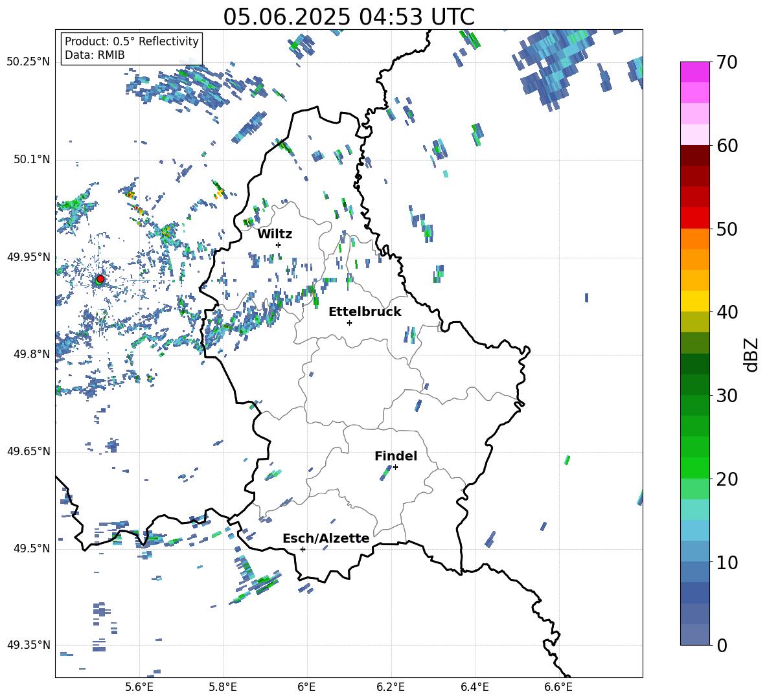Viewport: 767px width, 700px height.
Task: Click the 6.2°E longitude label
Action: point(391,687)
